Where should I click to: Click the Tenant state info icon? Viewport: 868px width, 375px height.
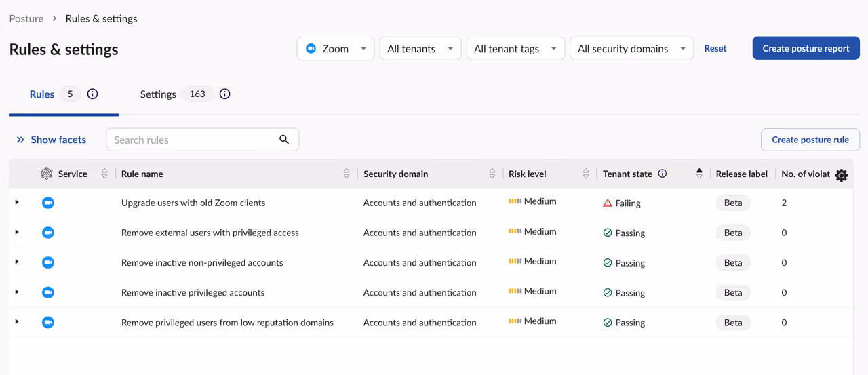[663, 174]
